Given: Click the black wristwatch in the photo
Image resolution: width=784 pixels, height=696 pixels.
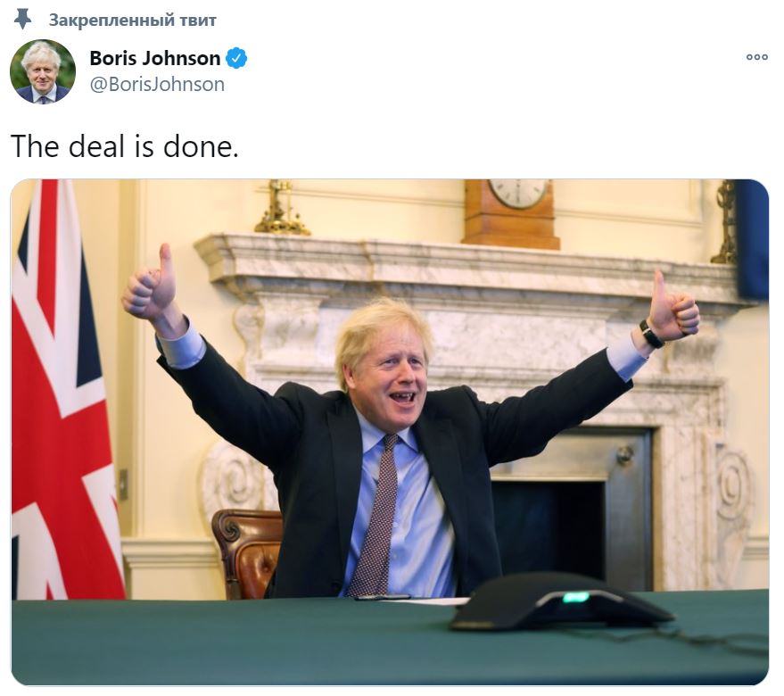Looking at the screenshot, I should [x=651, y=335].
